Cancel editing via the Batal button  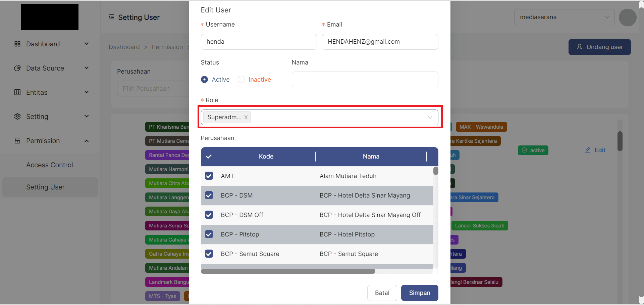[x=382, y=293]
